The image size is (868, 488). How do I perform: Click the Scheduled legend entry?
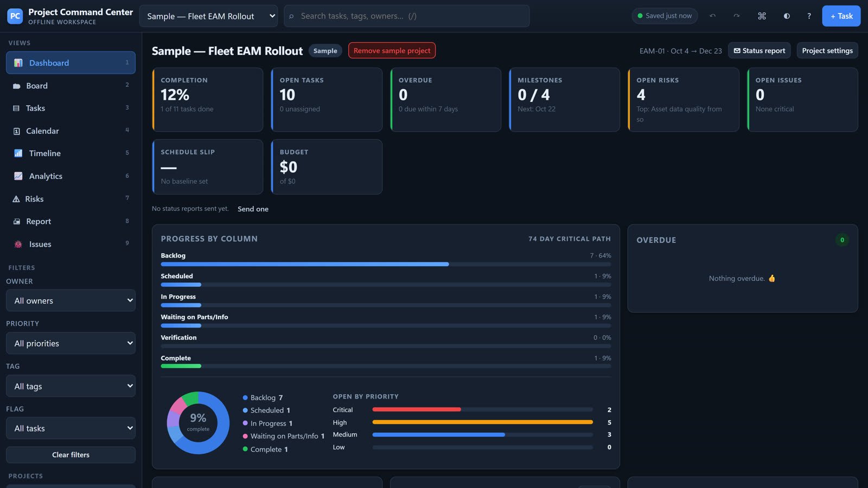266,410
